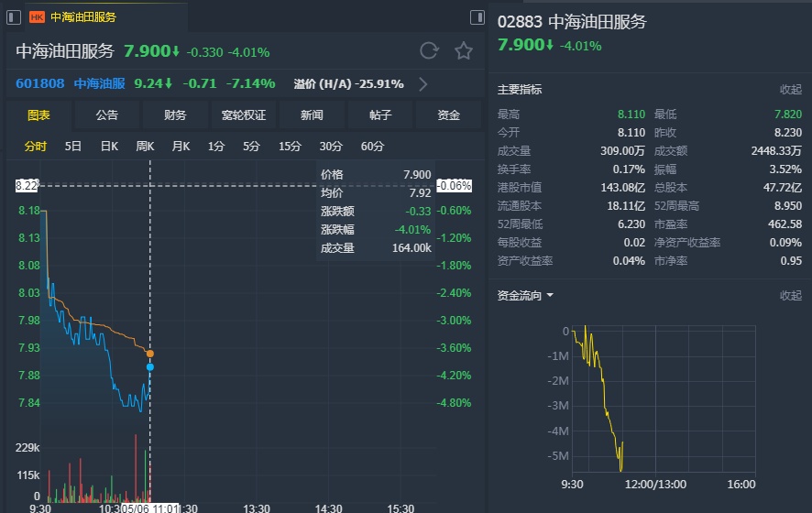812x513 pixels.
Task: Click the 中海油田服务 window tab title
Action: 83,17
